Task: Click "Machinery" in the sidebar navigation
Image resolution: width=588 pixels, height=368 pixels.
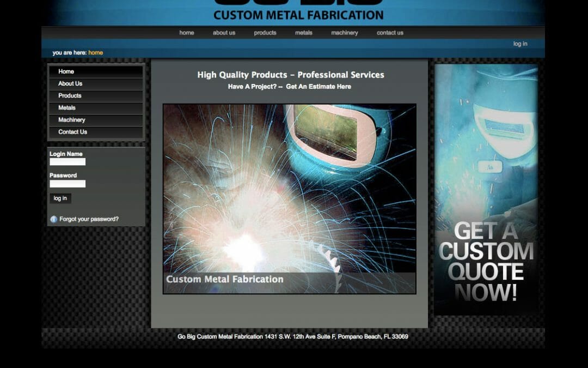Action: point(71,120)
